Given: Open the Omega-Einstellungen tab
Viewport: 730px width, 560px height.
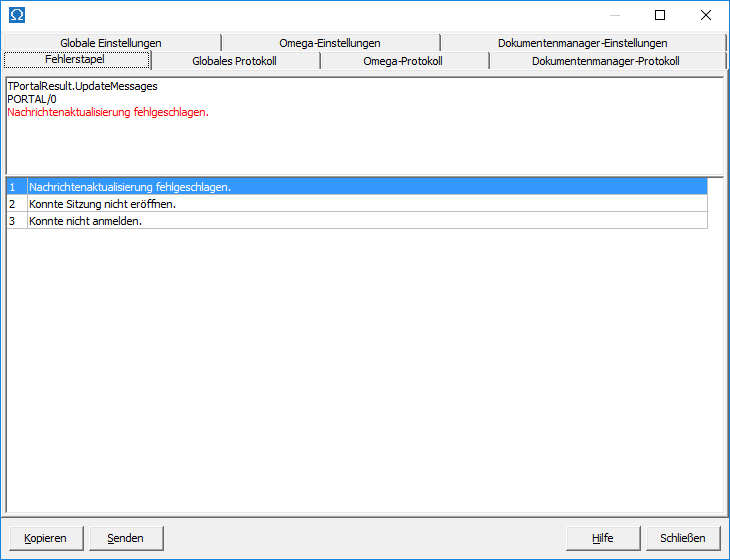Looking at the screenshot, I should pos(330,43).
